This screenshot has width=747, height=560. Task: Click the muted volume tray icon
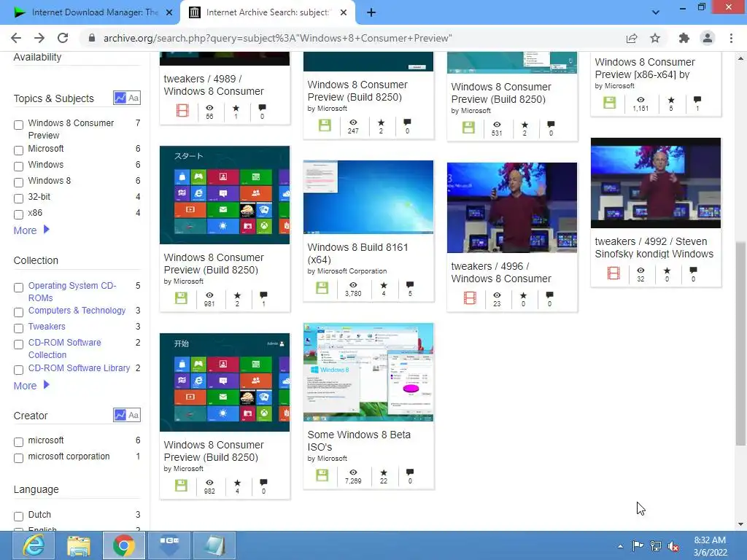673,546
